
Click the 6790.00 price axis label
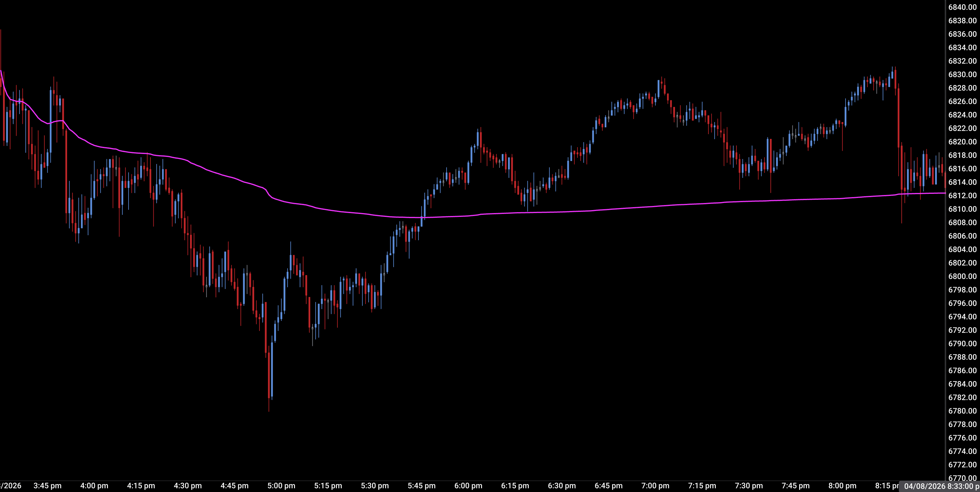pos(962,344)
